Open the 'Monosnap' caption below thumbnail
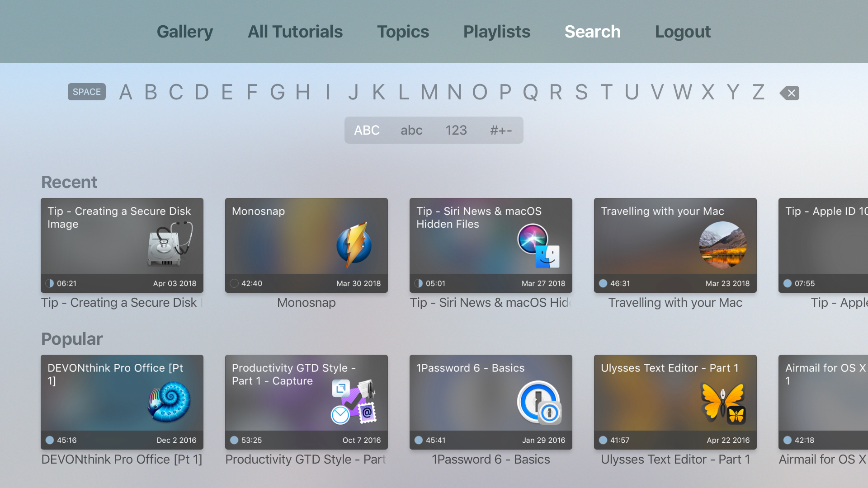 [x=307, y=303]
